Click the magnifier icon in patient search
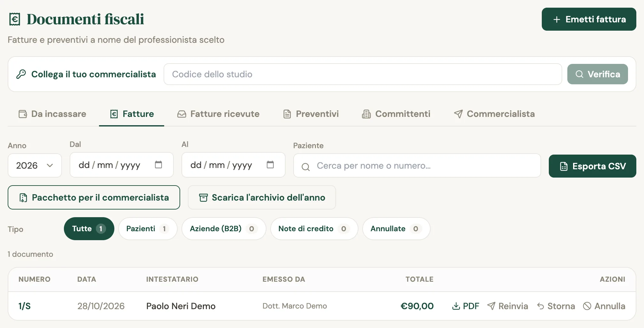The height and width of the screenshot is (328, 644). pyautogui.click(x=306, y=166)
